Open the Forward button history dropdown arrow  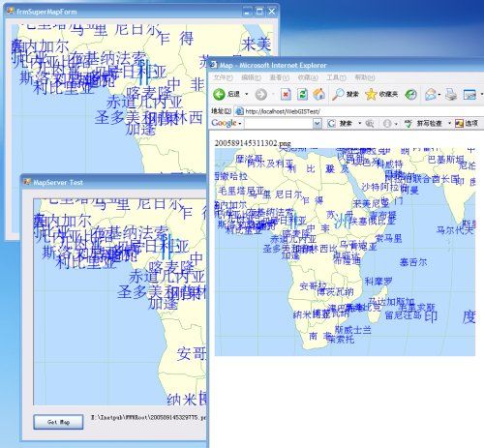[273, 94]
